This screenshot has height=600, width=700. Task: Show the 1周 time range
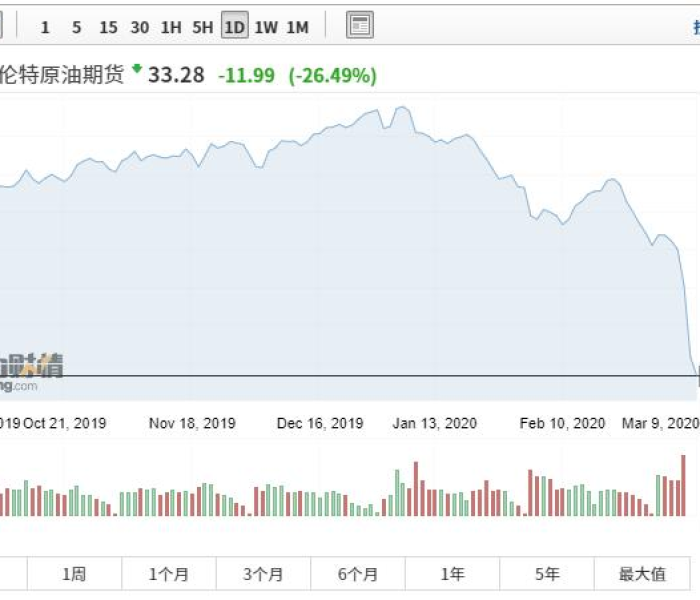[74, 574]
